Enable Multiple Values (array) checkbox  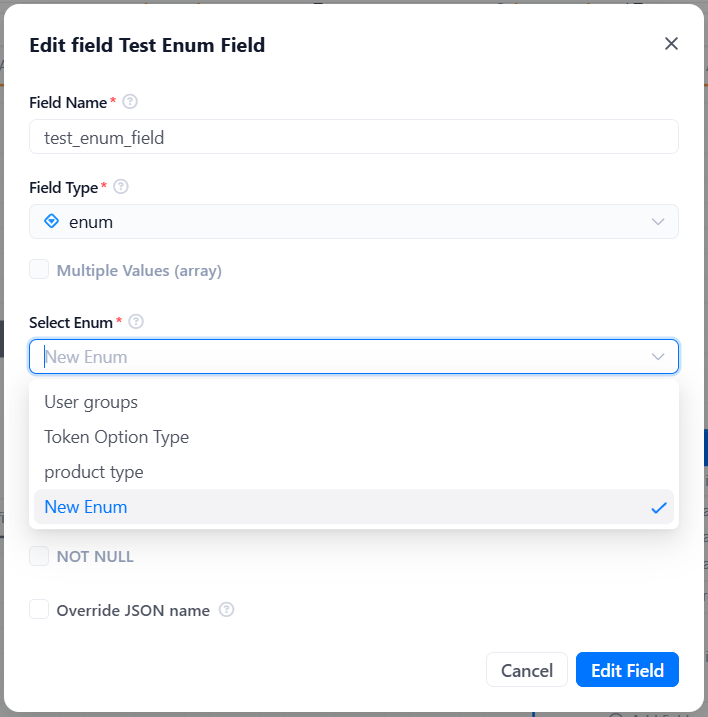tap(39, 269)
